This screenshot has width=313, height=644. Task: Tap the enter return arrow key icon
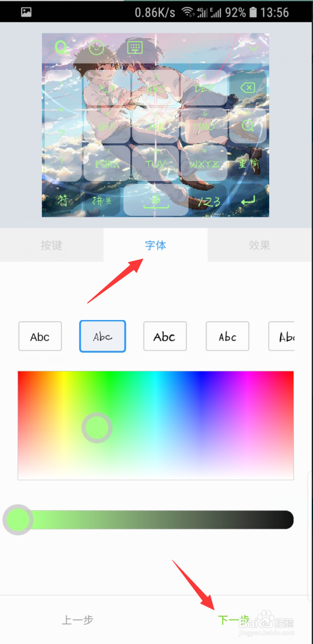tap(248, 201)
